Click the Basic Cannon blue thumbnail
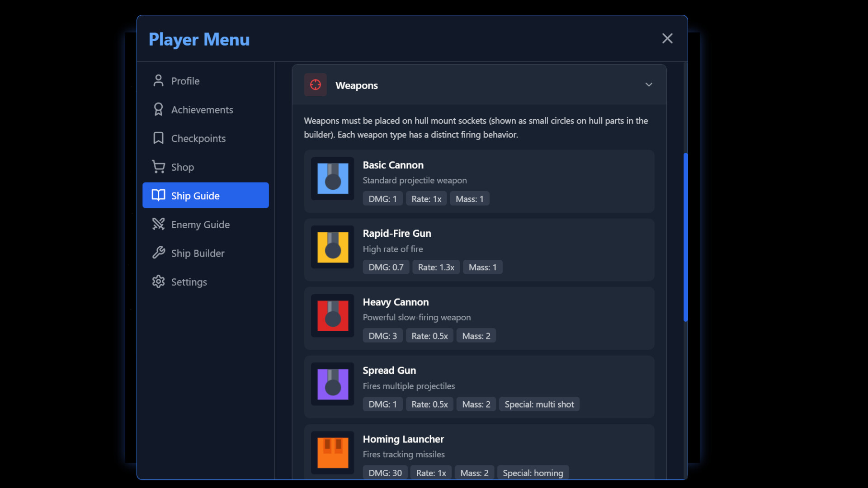The height and width of the screenshot is (488, 868). click(x=333, y=179)
